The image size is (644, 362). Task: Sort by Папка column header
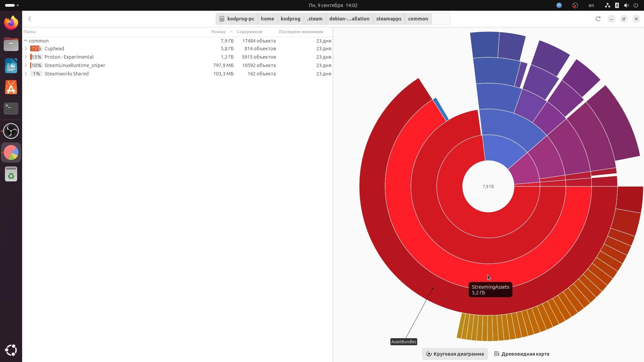[x=30, y=32]
